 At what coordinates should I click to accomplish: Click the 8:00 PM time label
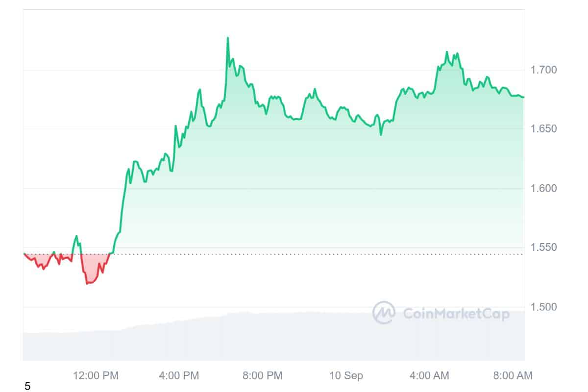click(x=262, y=376)
